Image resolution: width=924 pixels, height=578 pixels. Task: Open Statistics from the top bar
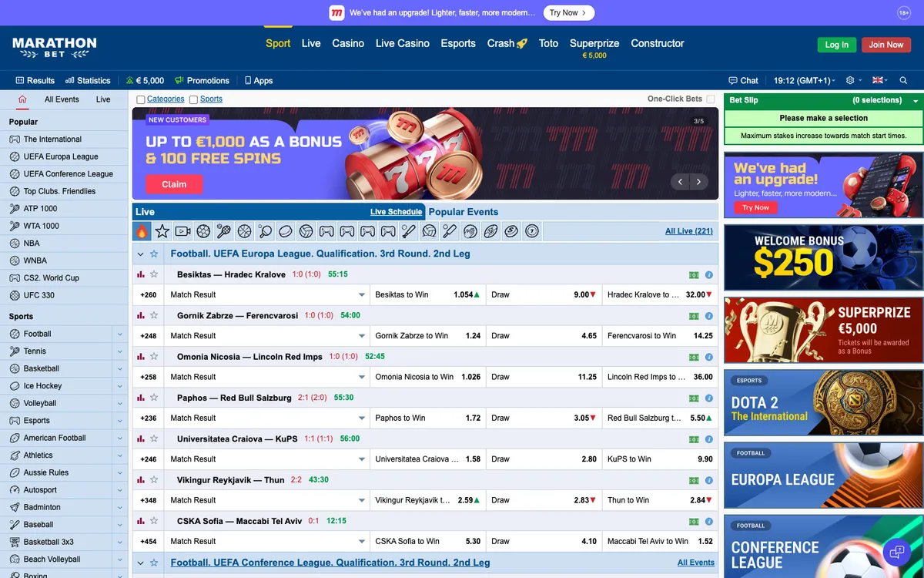coord(88,80)
